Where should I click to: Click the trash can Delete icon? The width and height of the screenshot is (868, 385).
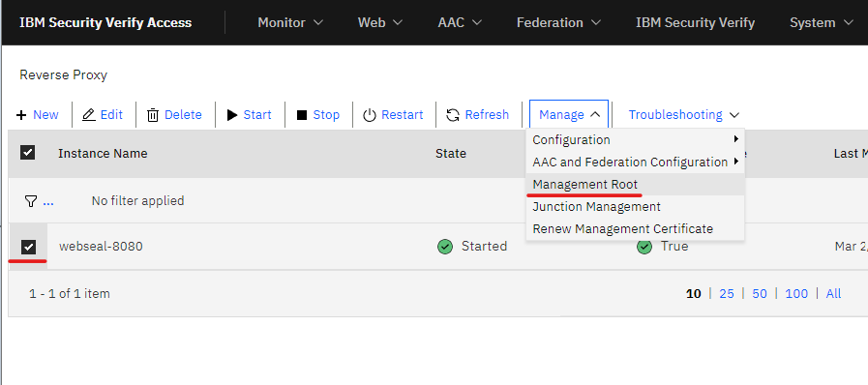click(x=153, y=115)
